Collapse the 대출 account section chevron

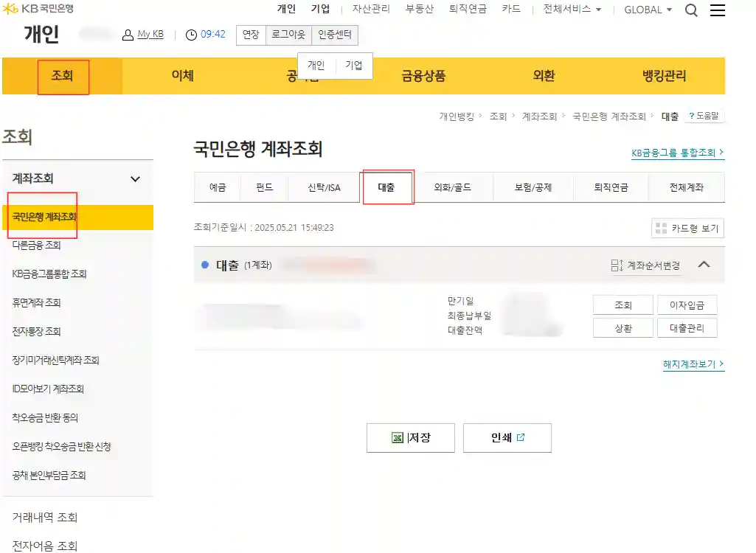[x=704, y=264]
